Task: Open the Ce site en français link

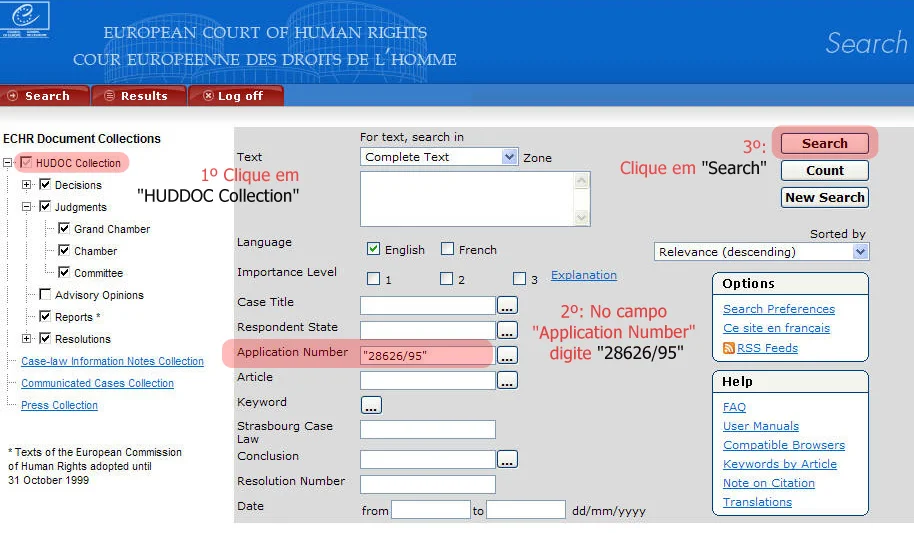Action: [x=776, y=328]
